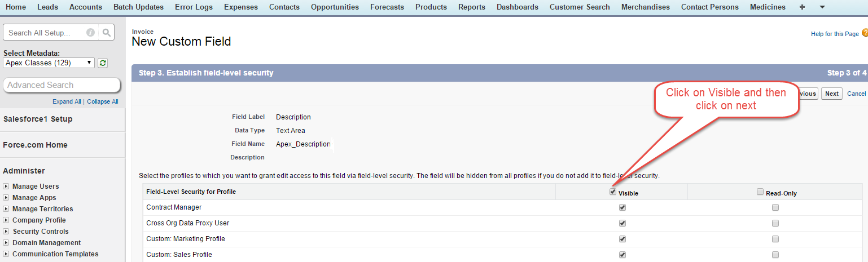868x262 pixels.
Task: Toggle the Visible header checkbox
Action: tap(613, 192)
